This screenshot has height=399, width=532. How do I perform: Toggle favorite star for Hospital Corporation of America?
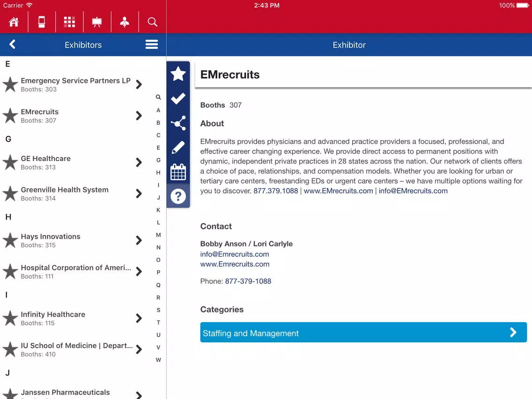[x=10, y=272]
